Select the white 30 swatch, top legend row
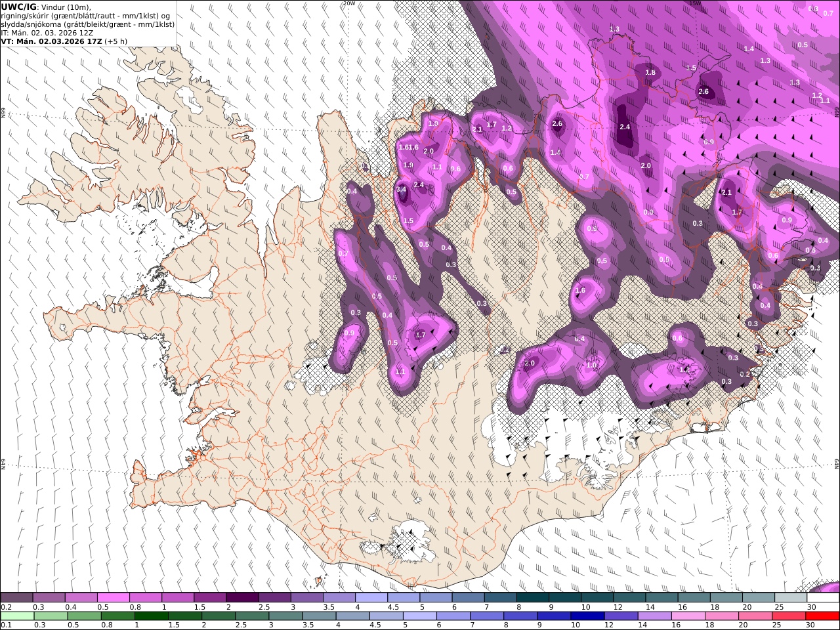Image resolution: width=840 pixels, height=630 pixels. click(x=823, y=598)
